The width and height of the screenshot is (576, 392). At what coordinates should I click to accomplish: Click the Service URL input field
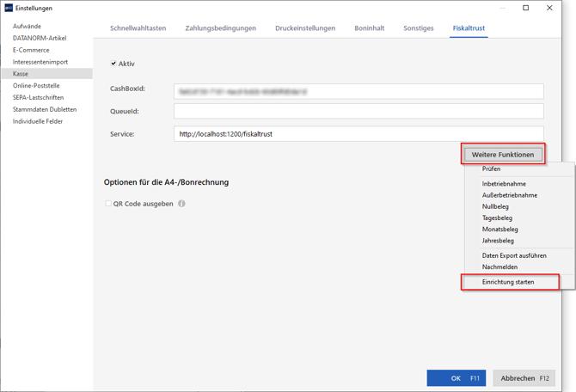(358, 134)
